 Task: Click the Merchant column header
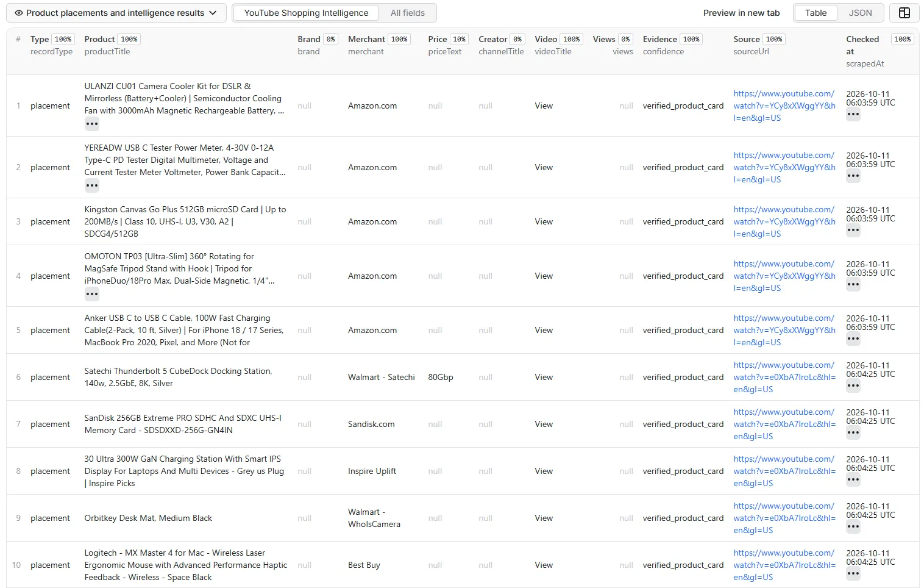(366, 39)
